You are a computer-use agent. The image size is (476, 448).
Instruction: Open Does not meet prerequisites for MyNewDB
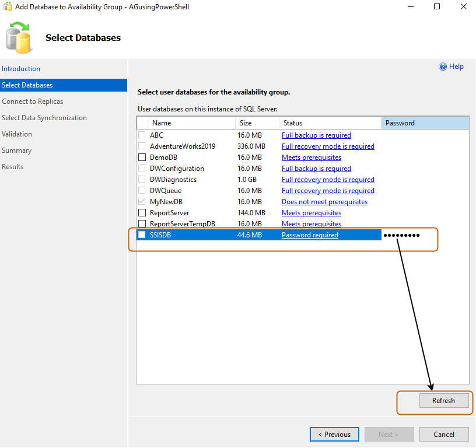(x=324, y=201)
